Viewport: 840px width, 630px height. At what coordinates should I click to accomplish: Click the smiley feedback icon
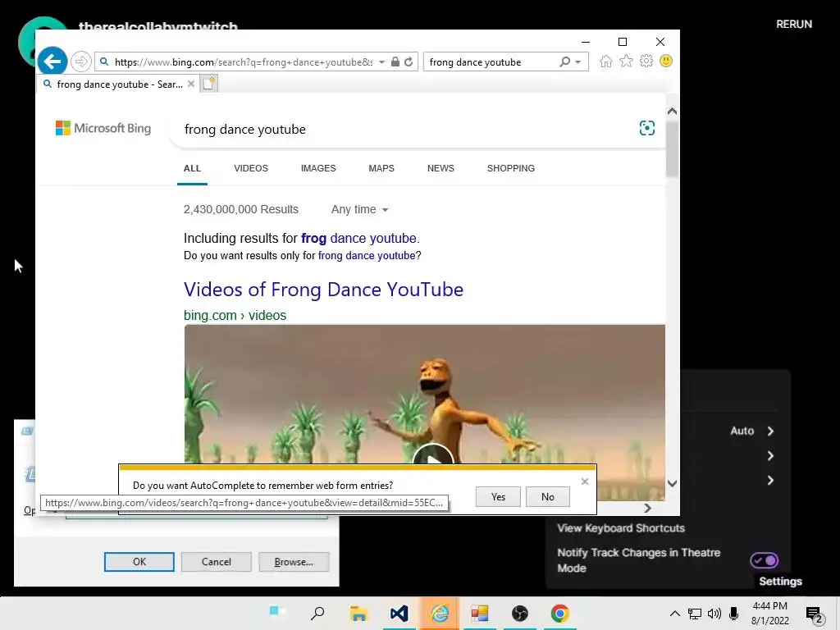click(666, 61)
